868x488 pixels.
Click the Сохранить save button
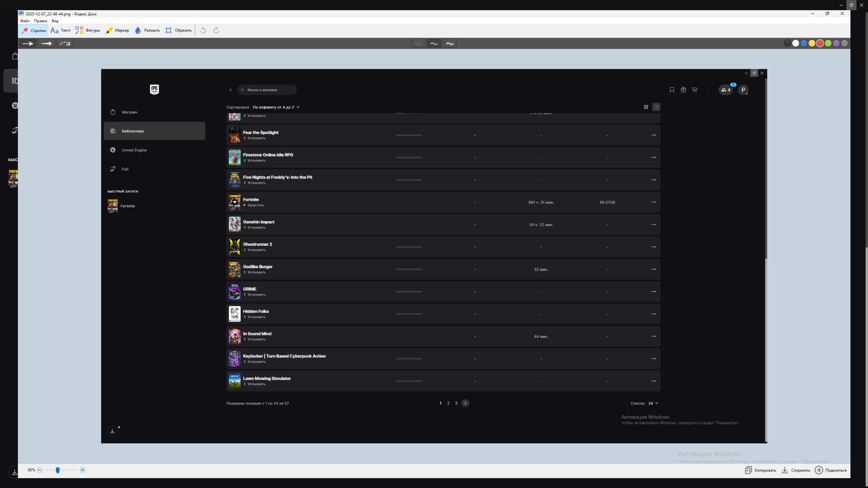(x=796, y=470)
